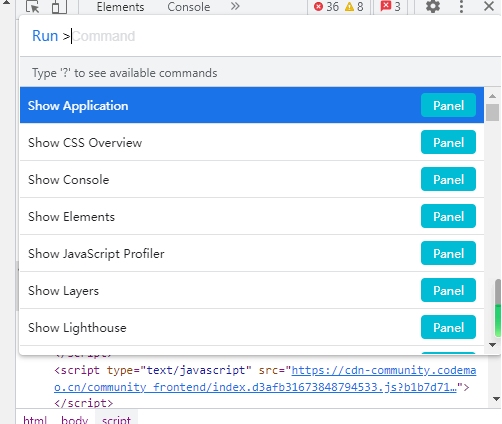Switch to the Console tab
Image resolution: width=502 pixels, height=424 pixels.
pos(189,7)
